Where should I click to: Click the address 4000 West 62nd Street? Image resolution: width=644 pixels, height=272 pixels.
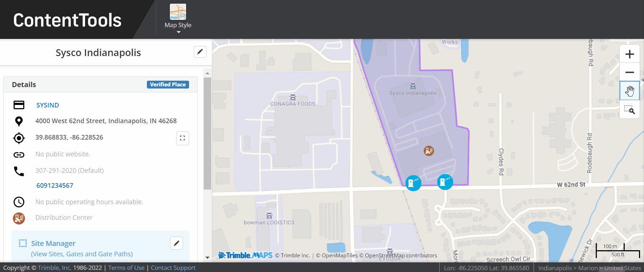pos(106,121)
